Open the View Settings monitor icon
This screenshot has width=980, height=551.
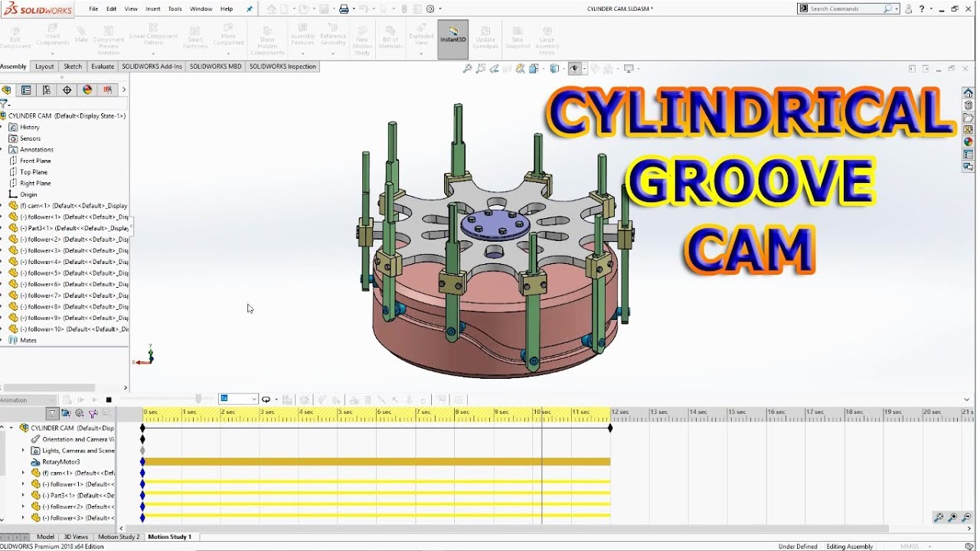(x=629, y=69)
